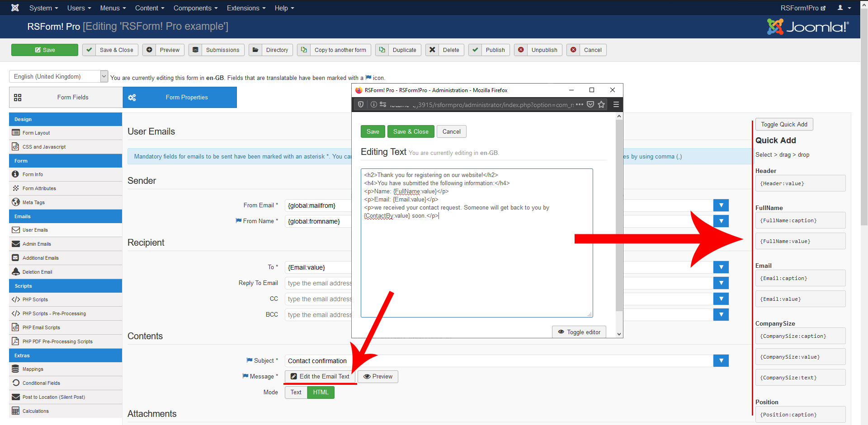Switch to the Form Fields tab
Viewport: 868px width, 425px height.
66,97
